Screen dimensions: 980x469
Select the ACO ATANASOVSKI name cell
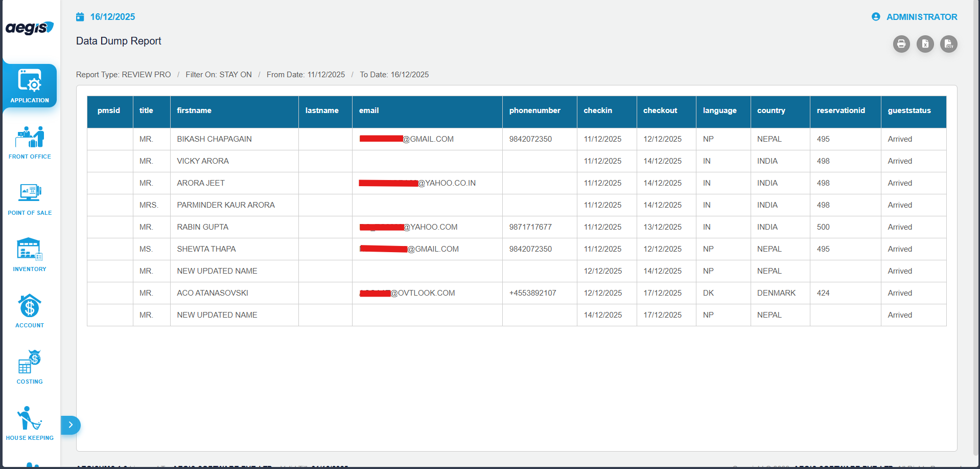(x=213, y=293)
